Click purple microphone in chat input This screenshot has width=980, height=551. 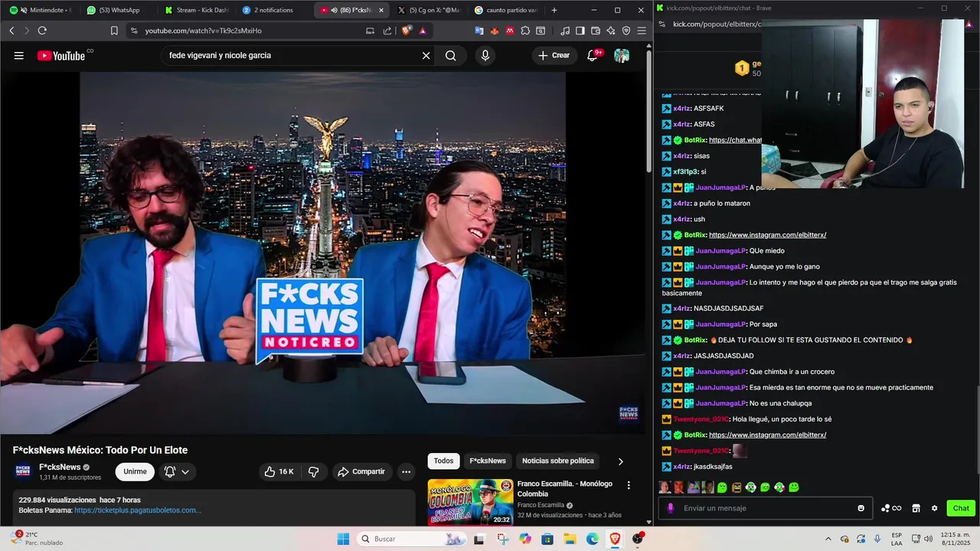(671, 508)
